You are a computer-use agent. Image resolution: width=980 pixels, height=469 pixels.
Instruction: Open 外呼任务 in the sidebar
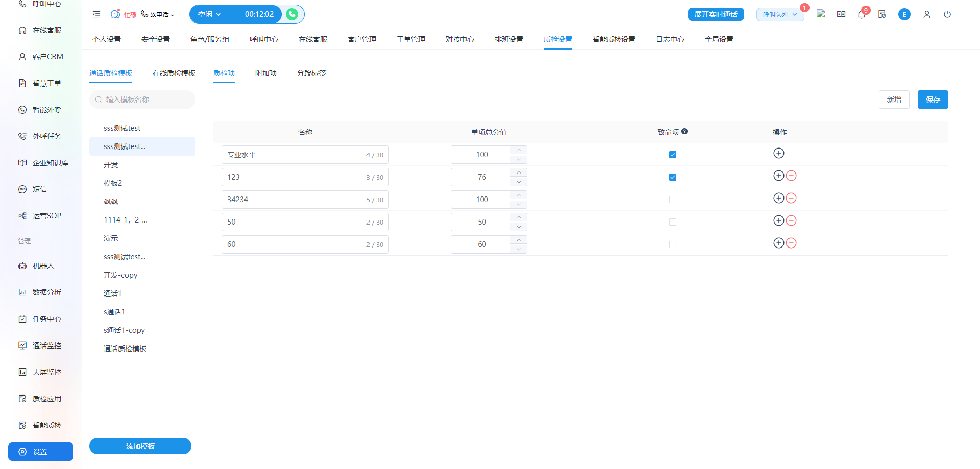point(41,136)
